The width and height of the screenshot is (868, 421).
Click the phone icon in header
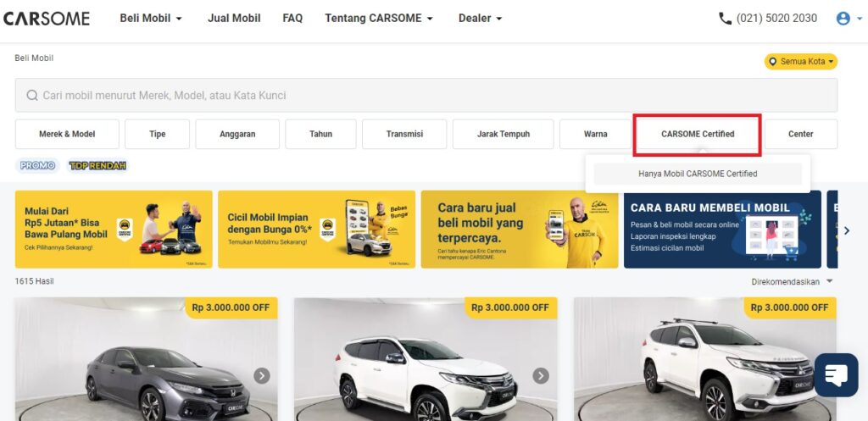(x=725, y=19)
